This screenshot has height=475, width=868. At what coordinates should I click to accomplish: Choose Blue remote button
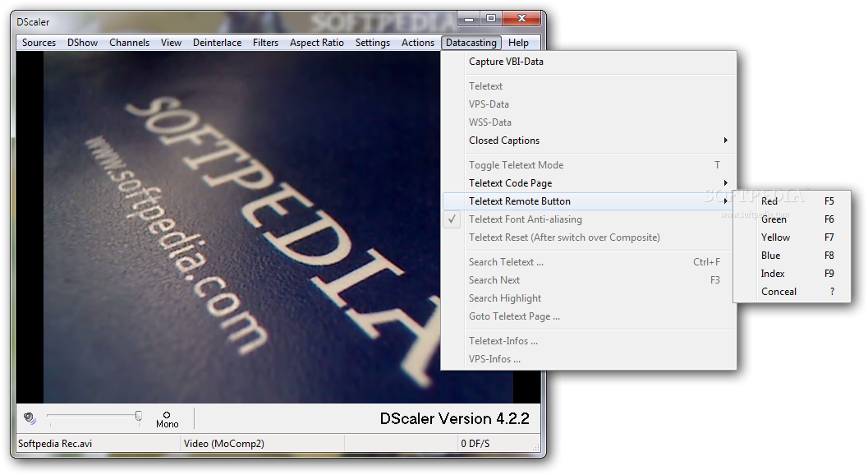pyautogui.click(x=792, y=256)
